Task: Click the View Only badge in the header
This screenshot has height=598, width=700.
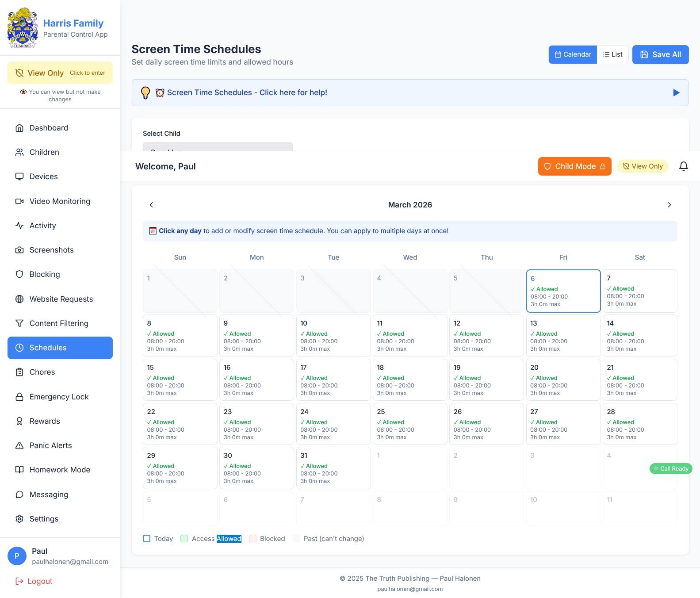Action: pos(643,166)
